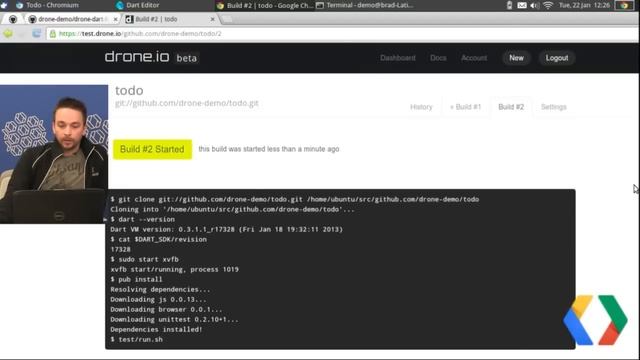
Task: Open the Build #1 tab
Action: click(465, 107)
